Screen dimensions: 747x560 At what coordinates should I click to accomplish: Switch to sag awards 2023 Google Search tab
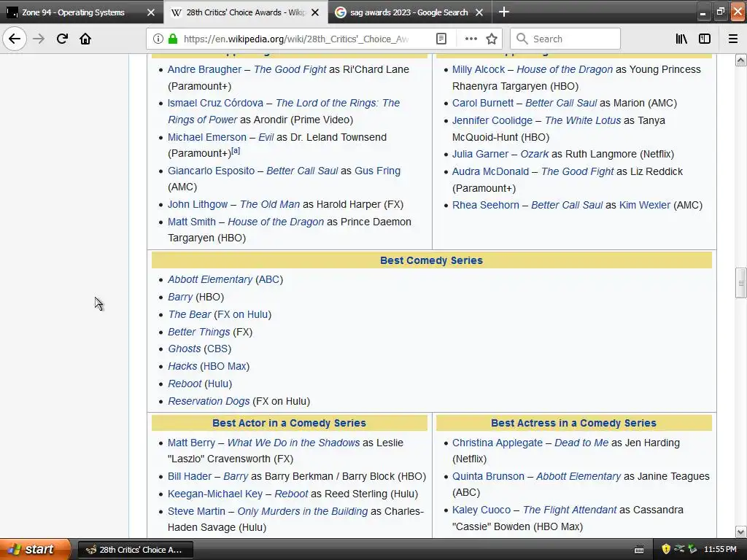point(409,12)
